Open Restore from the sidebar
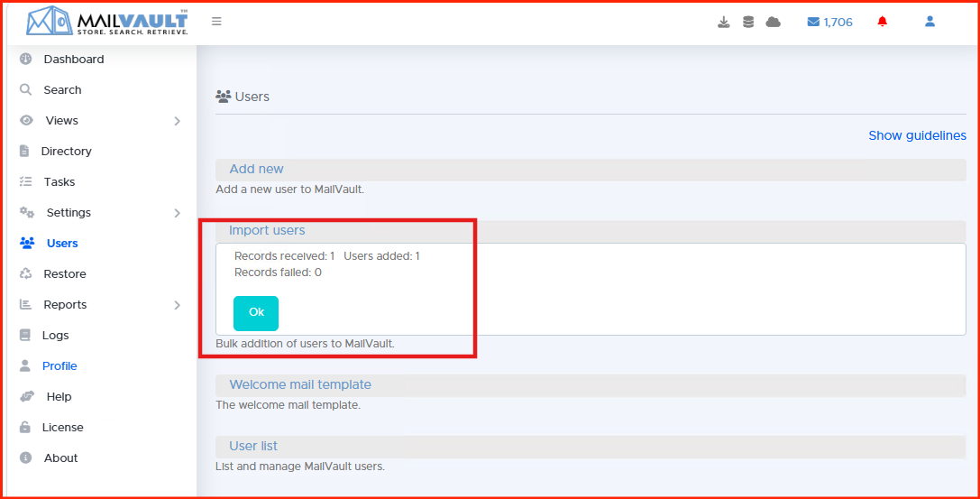This screenshot has width=980, height=499. 65,273
